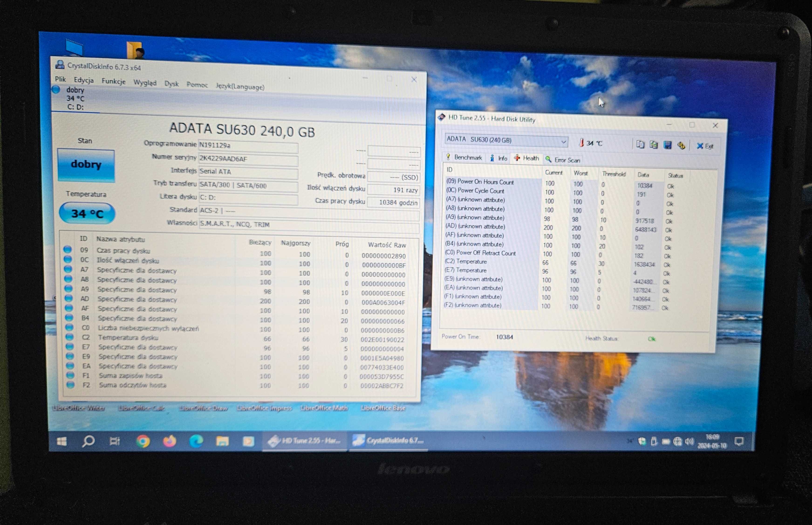Image resolution: width=812 pixels, height=525 pixels.
Task: Click power-on hours value '10384 godzin'
Action: [393, 203]
